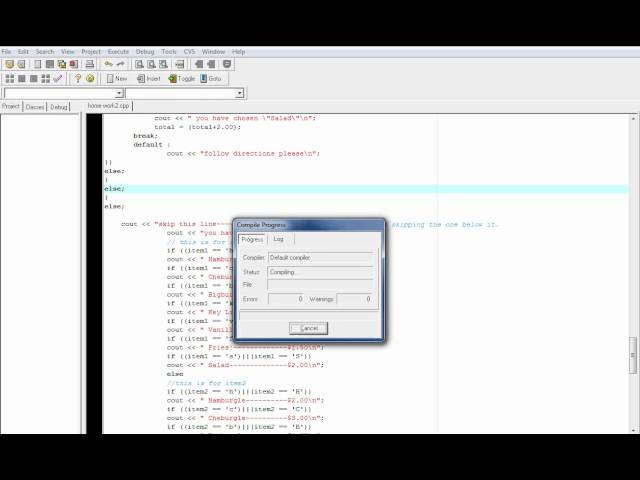This screenshot has height=480, width=640.
Task: Click the empty File field in dialog
Action: (321, 285)
